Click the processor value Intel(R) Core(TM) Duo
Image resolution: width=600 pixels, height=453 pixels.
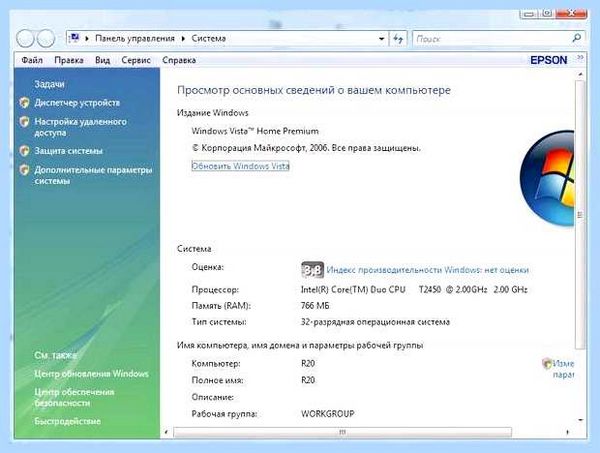point(353,290)
